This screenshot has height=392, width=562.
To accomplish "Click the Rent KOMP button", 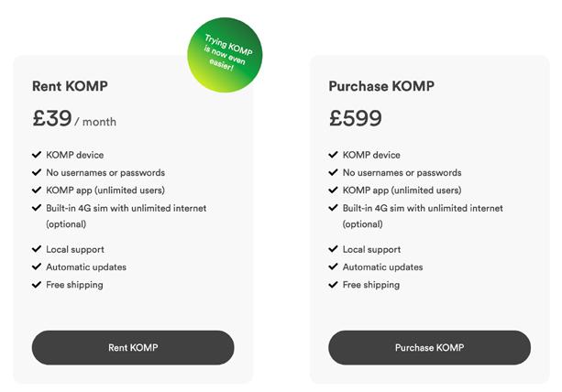I will [x=133, y=347].
